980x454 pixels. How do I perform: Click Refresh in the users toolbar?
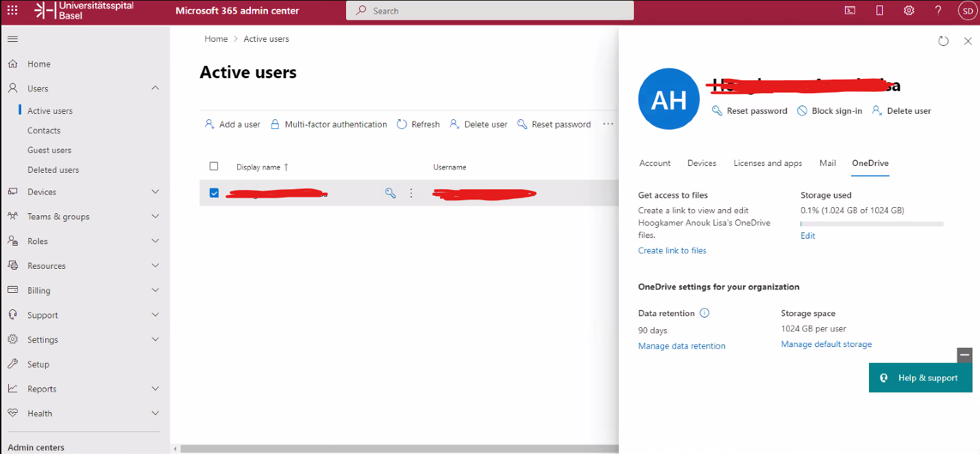pos(418,124)
